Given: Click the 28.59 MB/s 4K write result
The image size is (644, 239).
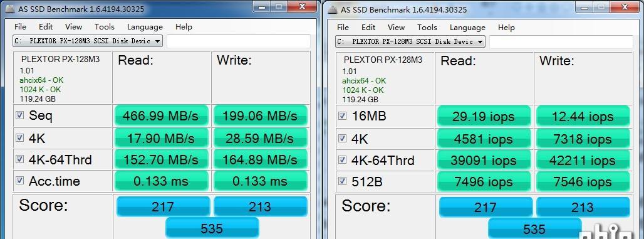Looking at the screenshot, I should [x=260, y=138].
